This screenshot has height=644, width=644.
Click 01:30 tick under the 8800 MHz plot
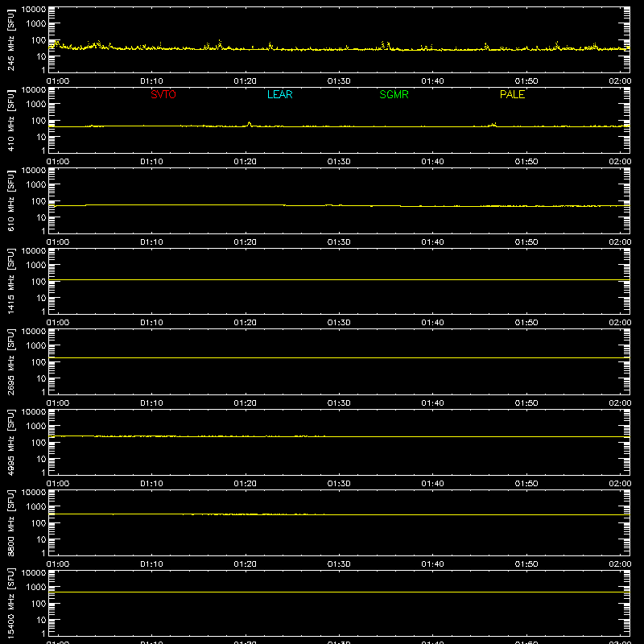[339, 564]
